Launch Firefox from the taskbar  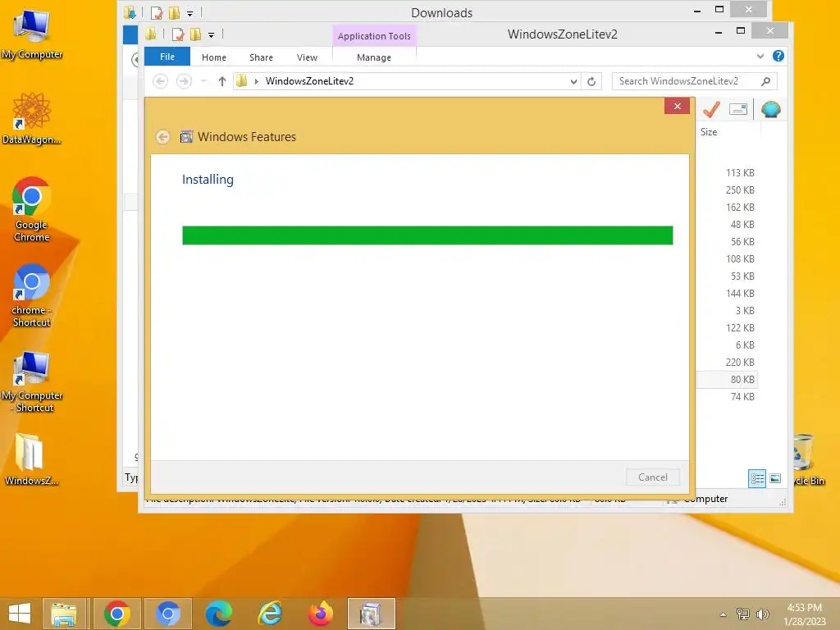coord(321,614)
